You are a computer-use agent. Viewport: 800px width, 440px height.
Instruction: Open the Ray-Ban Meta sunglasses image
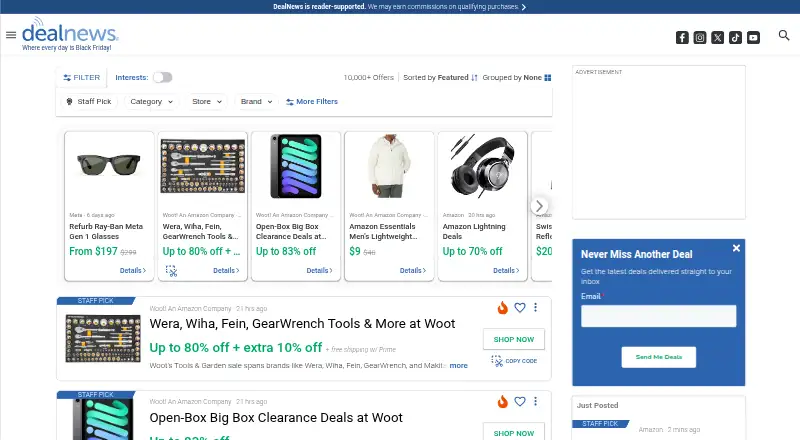pyautogui.click(x=109, y=165)
